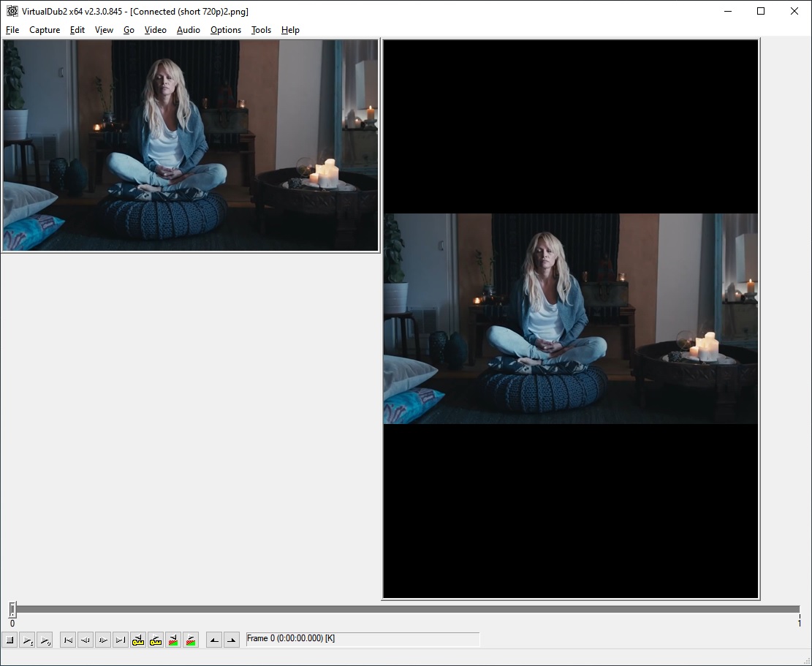Viewport: 812px width, 666px height.
Task: Seek to next scene change
Action: [x=191, y=640]
